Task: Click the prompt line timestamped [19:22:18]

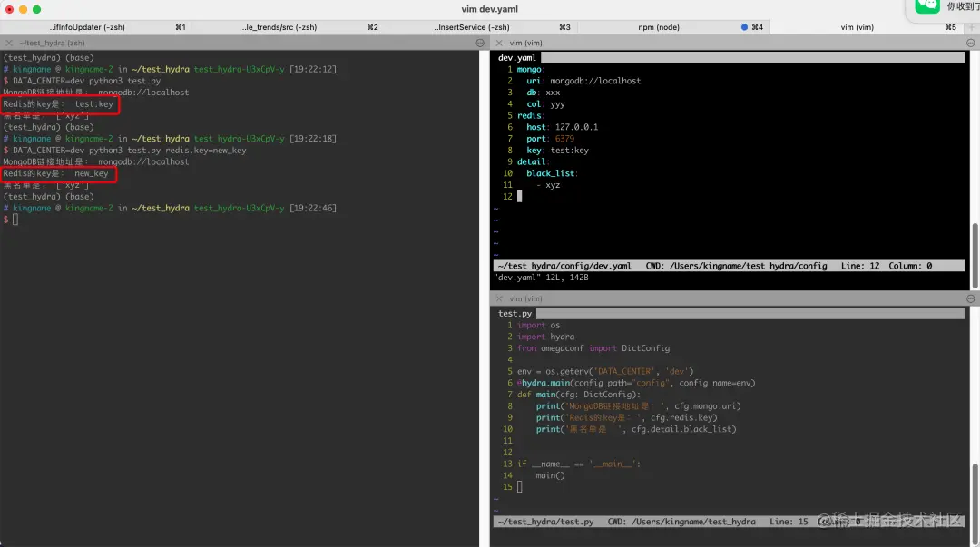Action: pyautogui.click(x=170, y=139)
